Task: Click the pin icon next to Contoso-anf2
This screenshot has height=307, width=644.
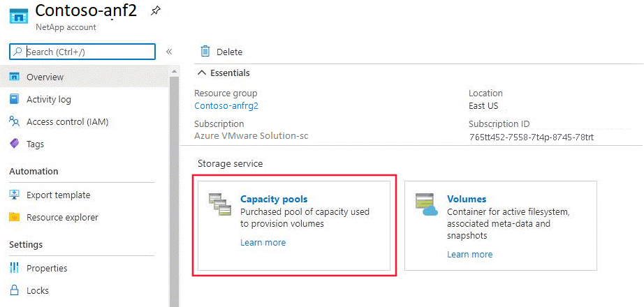Action: [156, 12]
